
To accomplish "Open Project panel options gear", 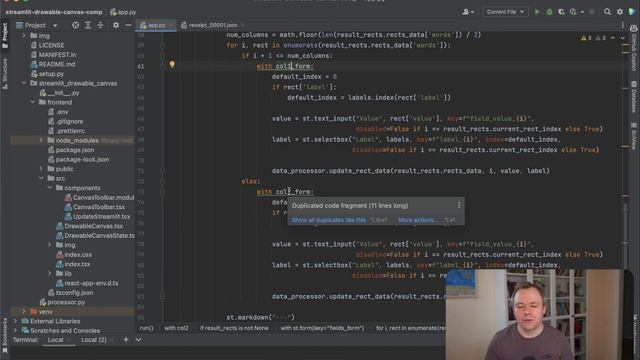I will pyautogui.click(x=116, y=25).
